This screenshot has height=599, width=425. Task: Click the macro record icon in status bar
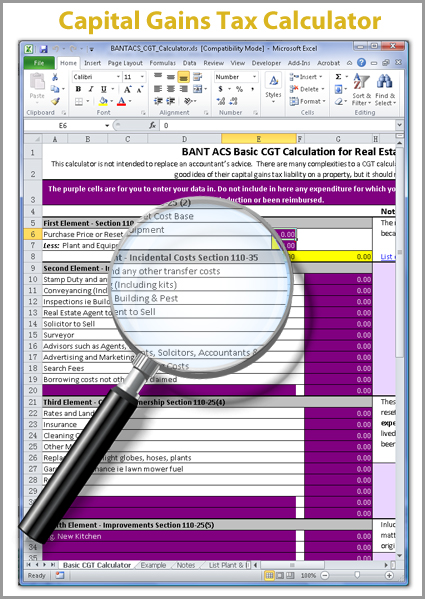click(x=60, y=575)
